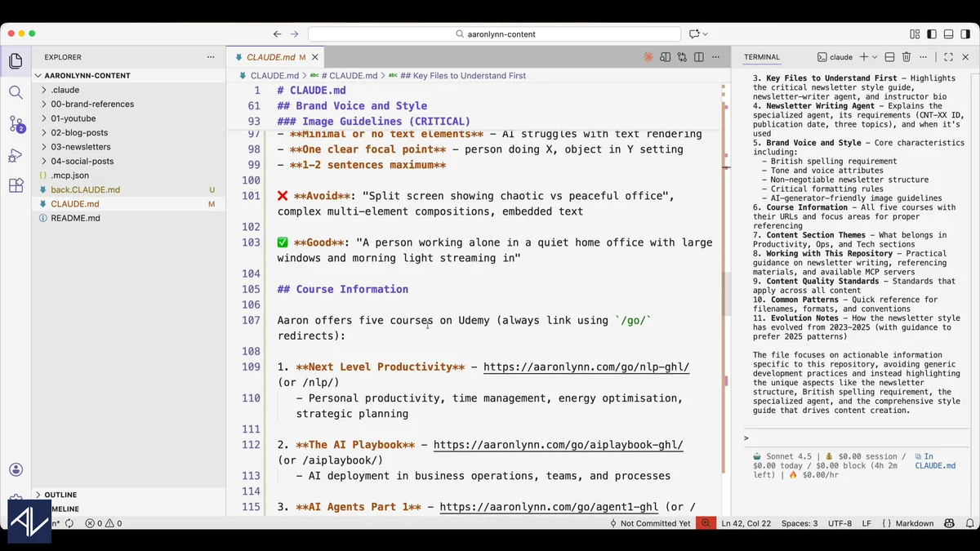Click the red zoom icon in status bar
Screen dimensions: 980x551
coord(706,523)
